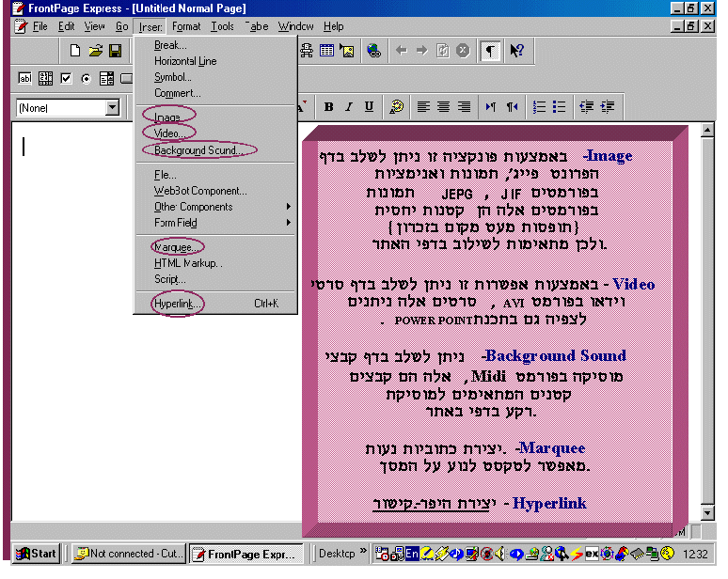Viewport: 728px width, 579px height.
Task: Click the Help pointer question mark icon
Action: pos(516,50)
